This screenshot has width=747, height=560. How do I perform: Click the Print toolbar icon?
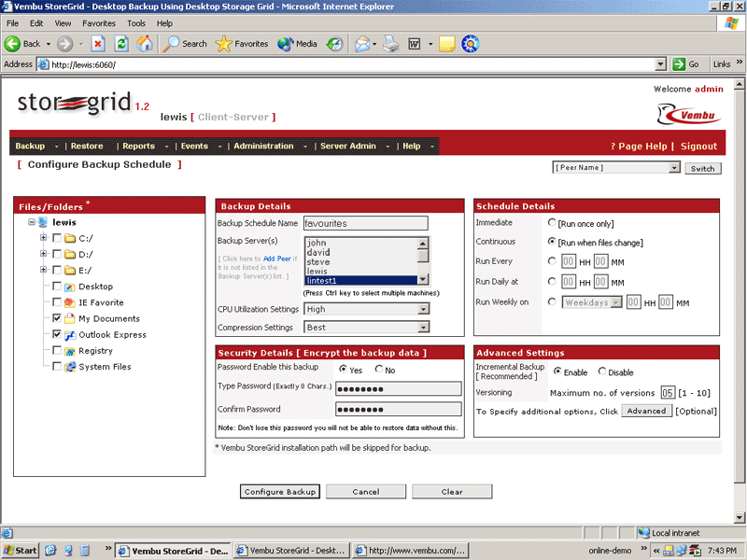click(391, 44)
